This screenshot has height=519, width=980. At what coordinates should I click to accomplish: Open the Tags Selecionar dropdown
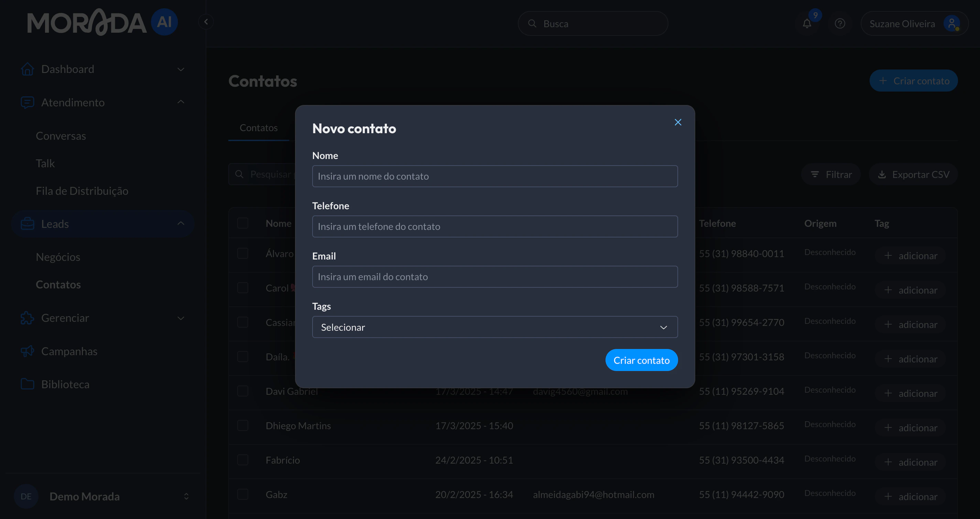[x=494, y=327]
